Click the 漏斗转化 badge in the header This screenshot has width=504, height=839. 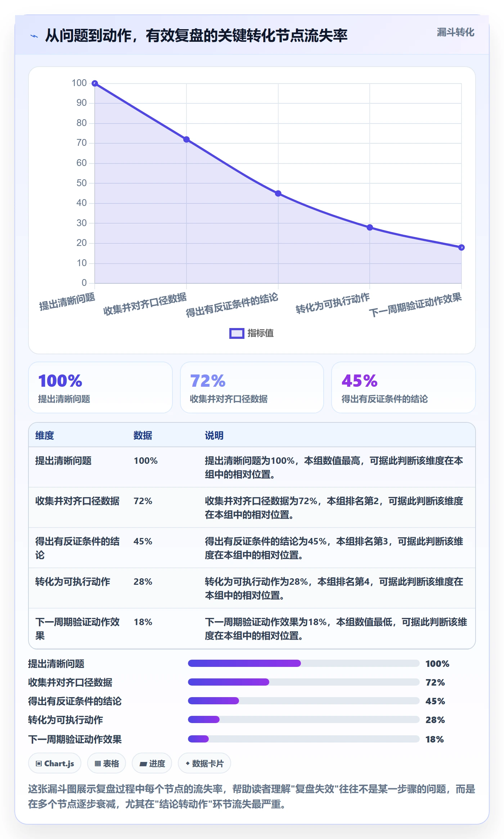click(x=455, y=32)
